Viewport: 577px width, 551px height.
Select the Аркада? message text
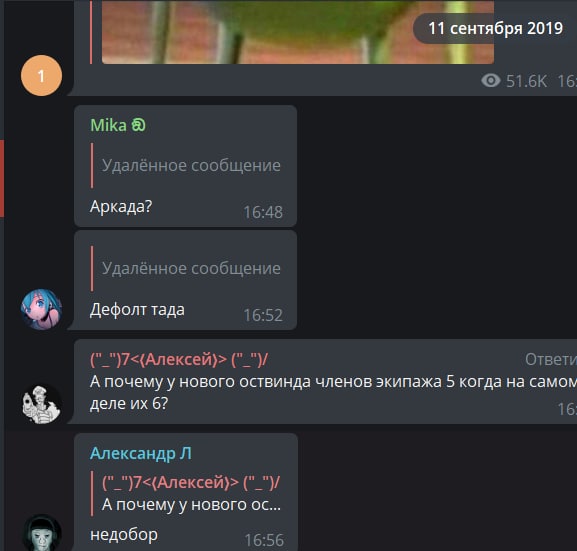121,206
